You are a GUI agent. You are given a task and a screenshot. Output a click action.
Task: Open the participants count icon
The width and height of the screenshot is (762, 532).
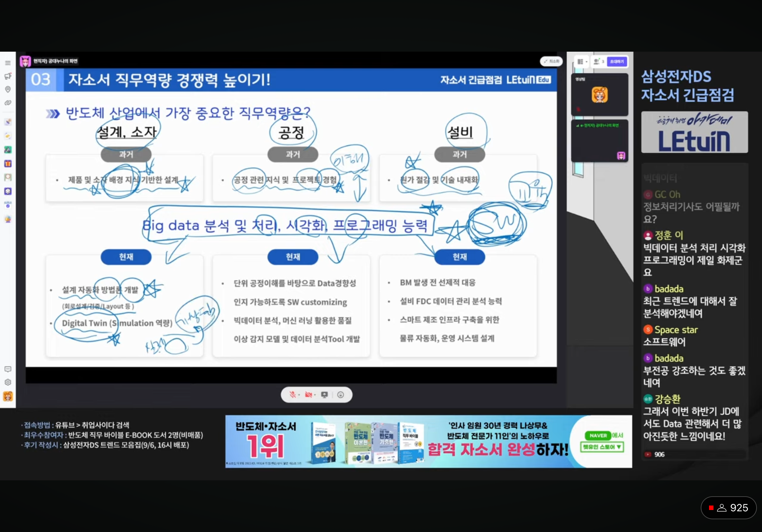tap(598, 62)
